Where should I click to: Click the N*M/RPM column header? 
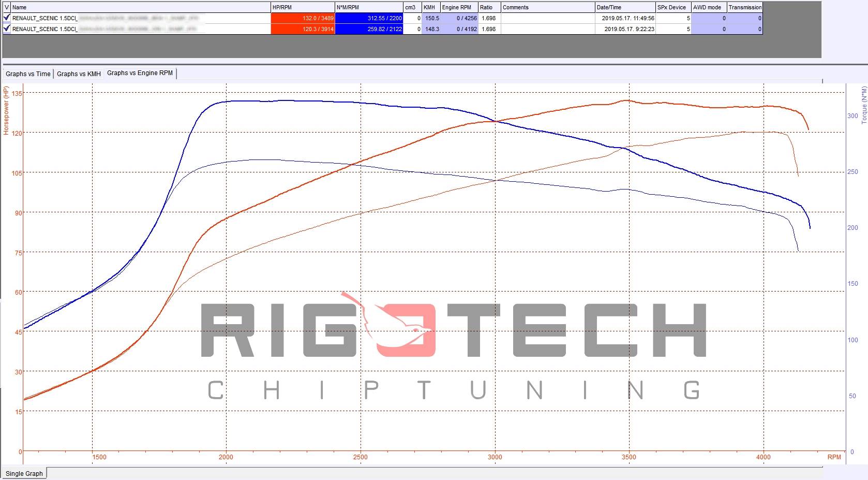[369, 7]
